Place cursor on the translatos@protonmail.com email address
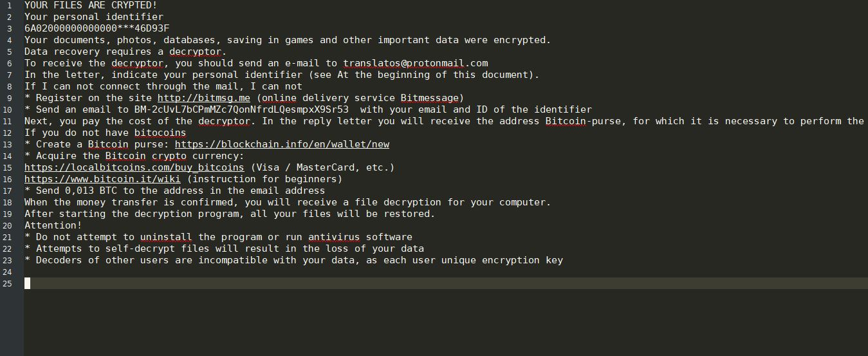 pyautogui.click(x=415, y=63)
